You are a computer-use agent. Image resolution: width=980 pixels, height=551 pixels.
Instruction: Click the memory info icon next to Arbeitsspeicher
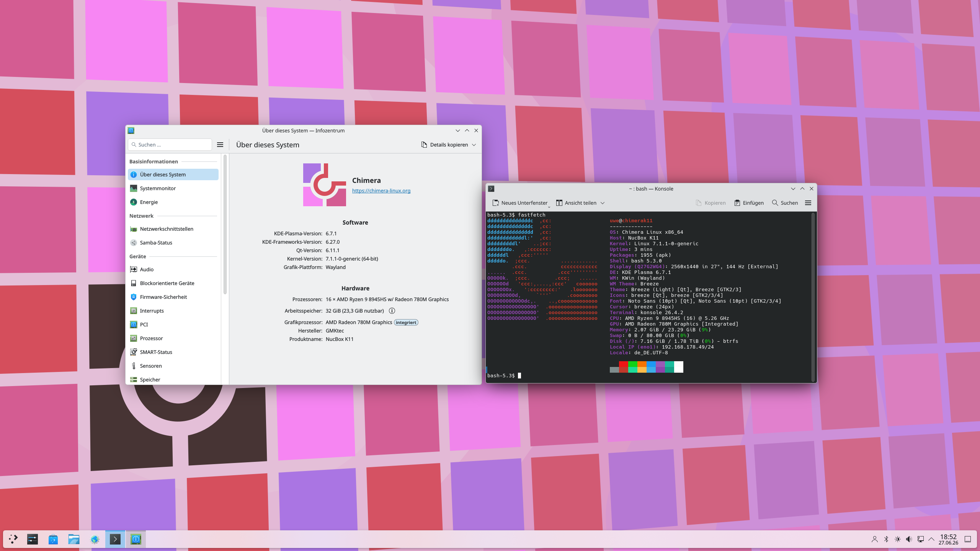[x=392, y=311]
